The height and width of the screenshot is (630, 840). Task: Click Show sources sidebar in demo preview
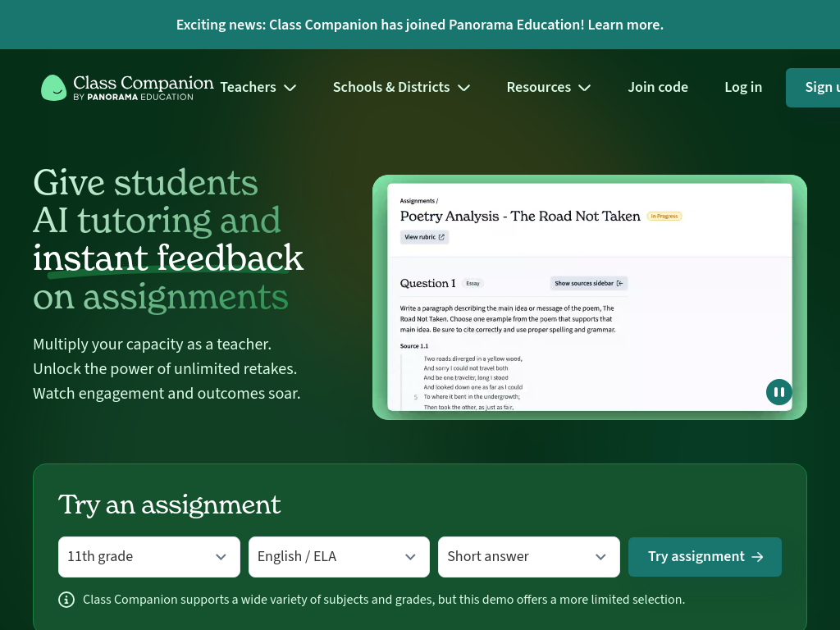[x=589, y=283]
